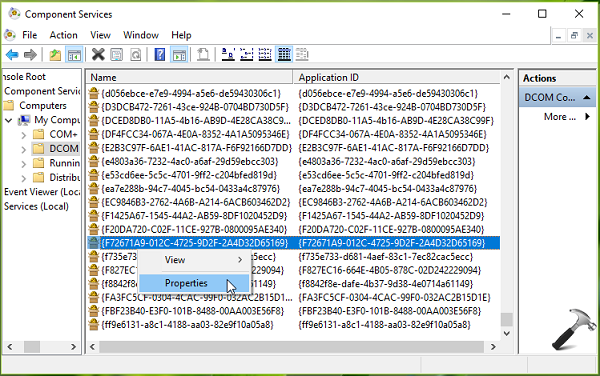This screenshot has height=376, width=600.
Task: Click the Computers folder icon in the tree
Action: [9, 106]
